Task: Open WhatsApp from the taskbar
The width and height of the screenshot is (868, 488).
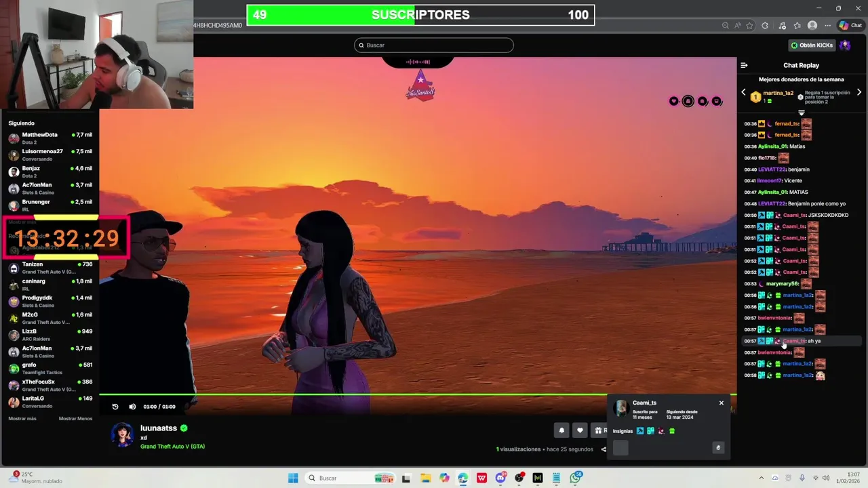Action: point(576,478)
